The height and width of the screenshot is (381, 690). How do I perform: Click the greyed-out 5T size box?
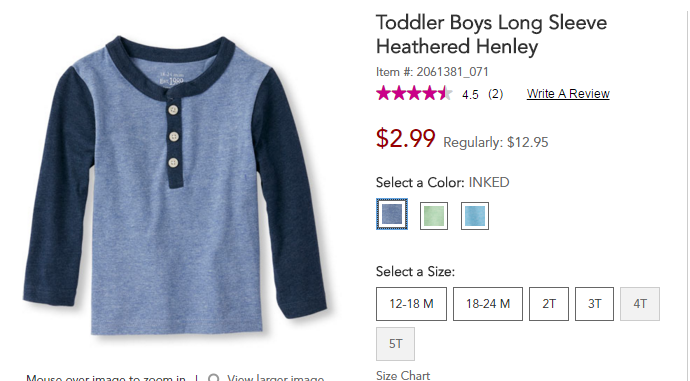coord(395,344)
